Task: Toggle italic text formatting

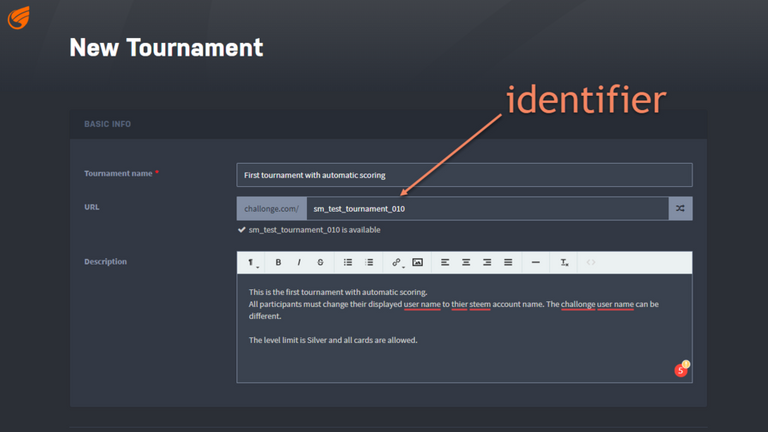Action: coord(299,262)
